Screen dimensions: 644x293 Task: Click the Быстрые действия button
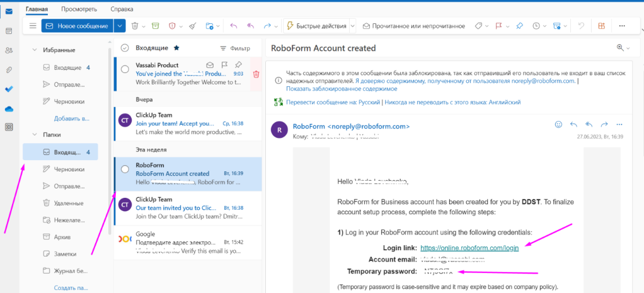point(317,26)
